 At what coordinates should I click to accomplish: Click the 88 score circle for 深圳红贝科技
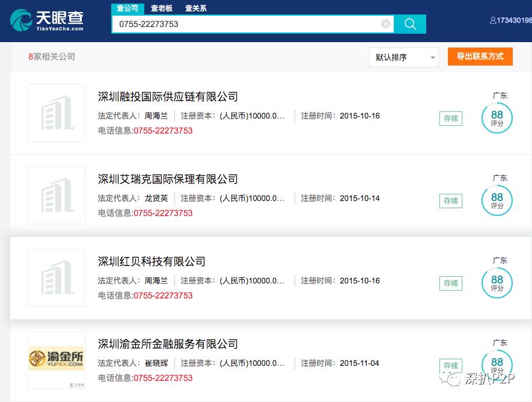point(497,283)
